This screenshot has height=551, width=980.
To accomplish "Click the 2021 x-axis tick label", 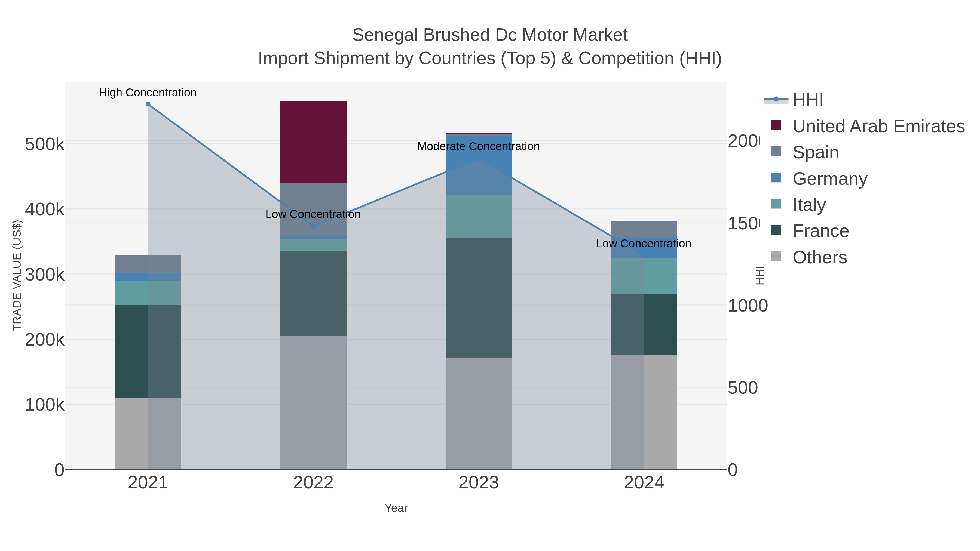I will [148, 483].
